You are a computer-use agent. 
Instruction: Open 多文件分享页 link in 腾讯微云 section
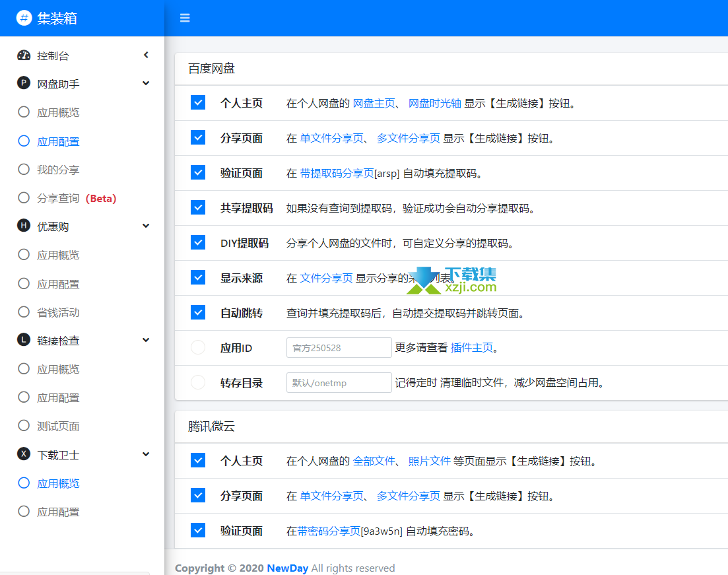409,496
